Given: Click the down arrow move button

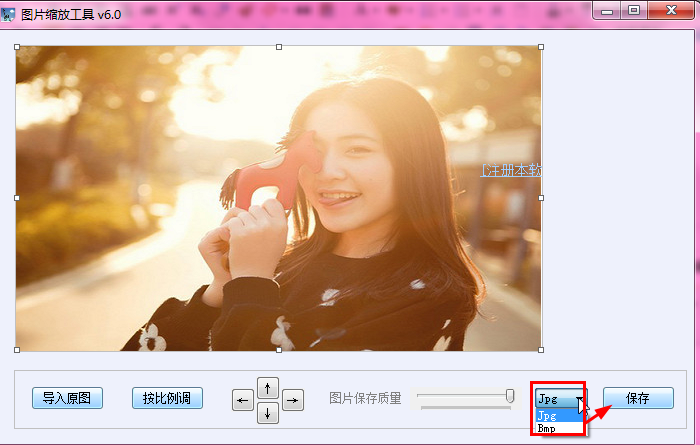Looking at the screenshot, I should [268, 413].
